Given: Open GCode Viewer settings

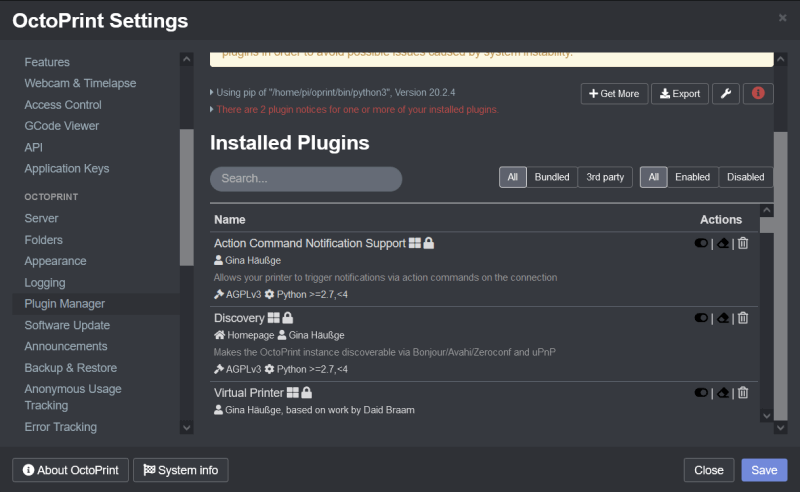Looking at the screenshot, I should [62, 126].
